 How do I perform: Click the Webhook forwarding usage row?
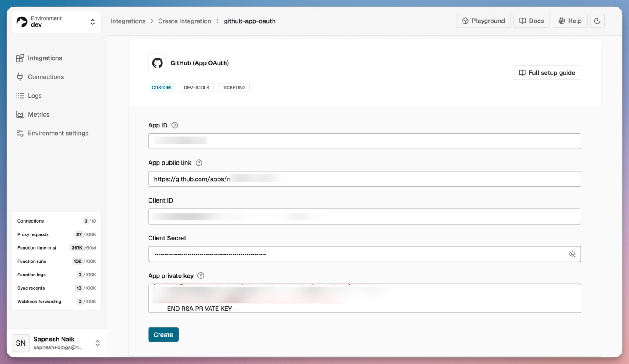click(56, 302)
